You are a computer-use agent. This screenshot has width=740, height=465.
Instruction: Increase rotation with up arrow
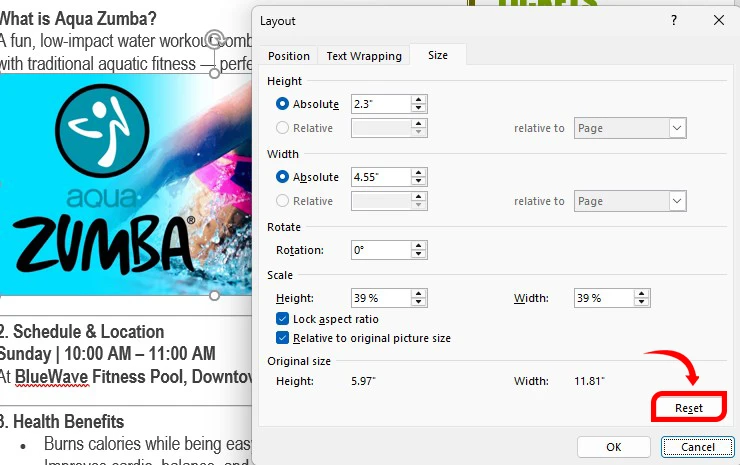pyautogui.click(x=419, y=245)
